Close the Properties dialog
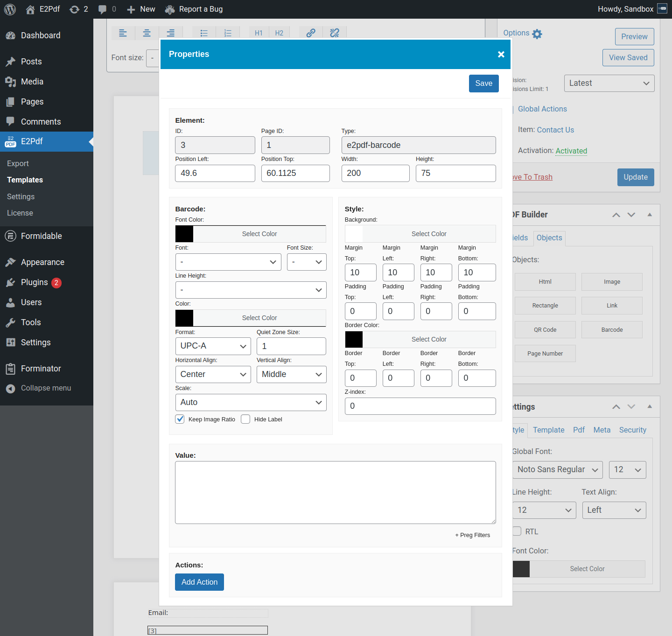672x636 pixels. tap(501, 55)
